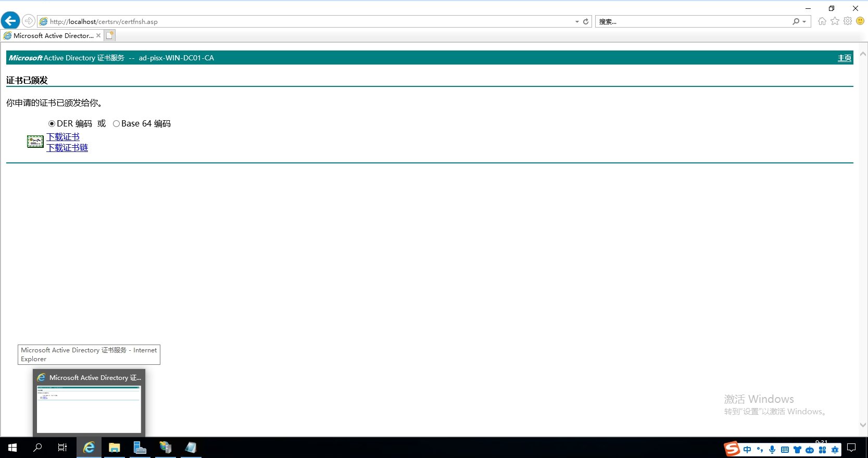868x458 pixels.
Task: Select the DER 编码 radio button
Action: pyautogui.click(x=52, y=124)
